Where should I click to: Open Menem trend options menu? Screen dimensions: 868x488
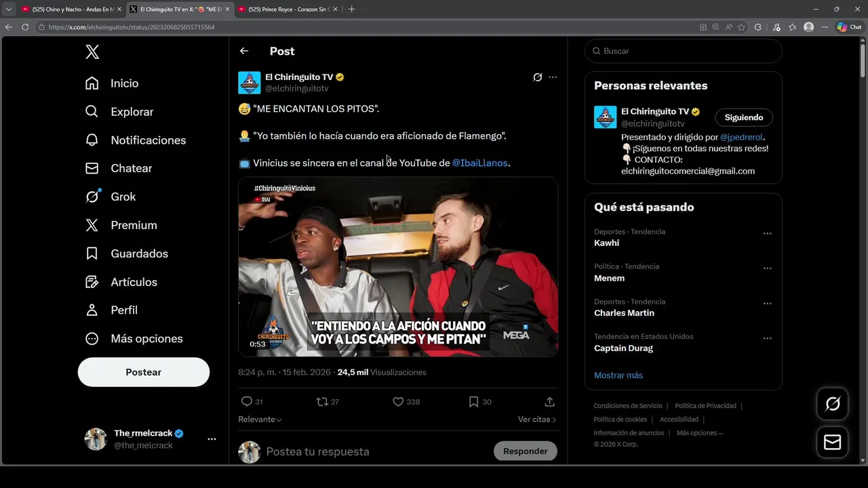click(x=768, y=268)
